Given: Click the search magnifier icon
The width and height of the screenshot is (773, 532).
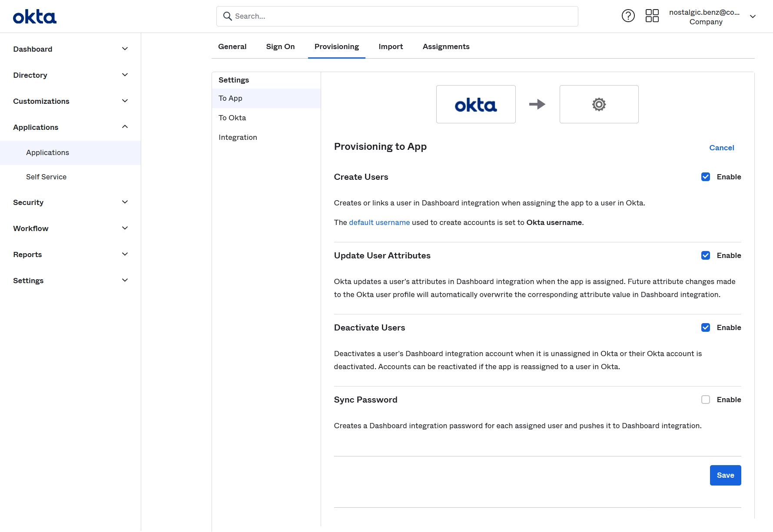Looking at the screenshot, I should coord(227,16).
